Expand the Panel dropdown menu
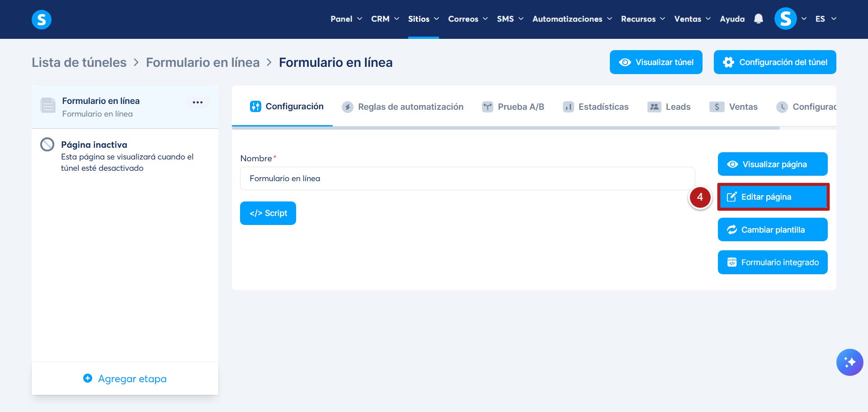The width and height of the screenshot is (868, 412). (x=346, y=19)
